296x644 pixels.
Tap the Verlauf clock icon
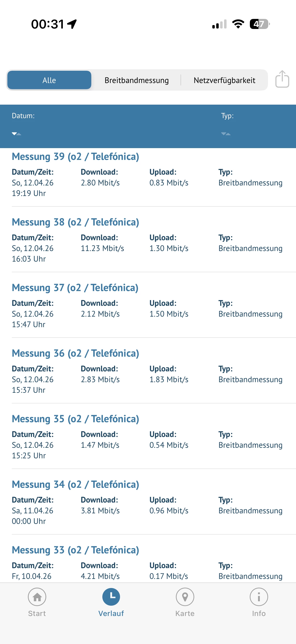coord(111,597)
